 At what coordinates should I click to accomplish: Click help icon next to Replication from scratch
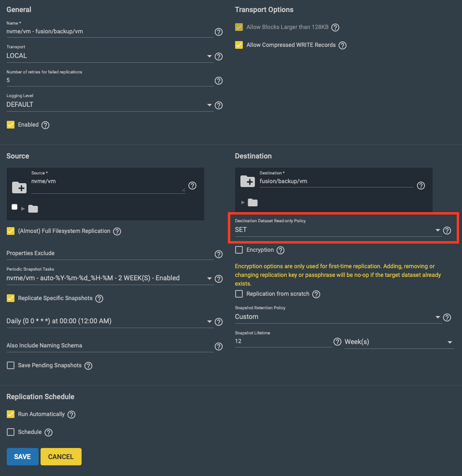(x=316, y=294)
